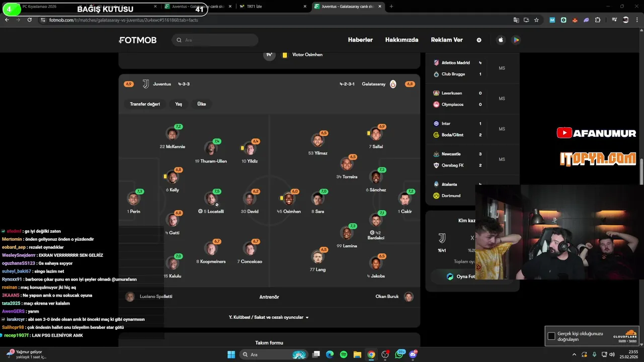Open the Apple App Store icon link
Viewport: 644px width, 362px height.
pyautogui.click(x=501, y=40)
